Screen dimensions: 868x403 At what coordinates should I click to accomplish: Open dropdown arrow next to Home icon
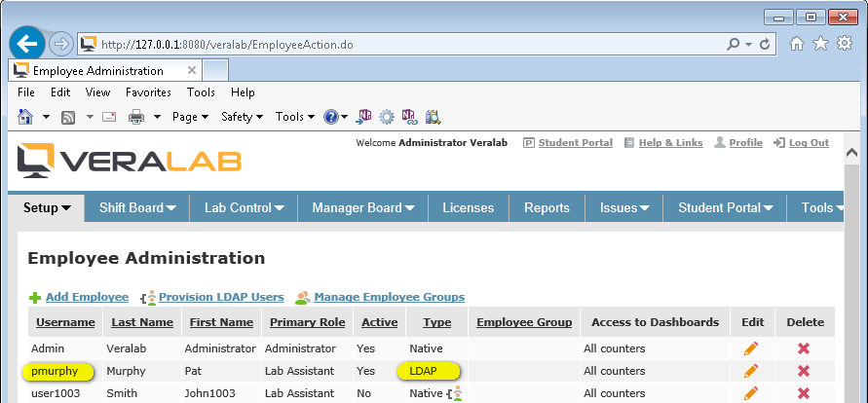pyautogui.click(x=46, y=117)
